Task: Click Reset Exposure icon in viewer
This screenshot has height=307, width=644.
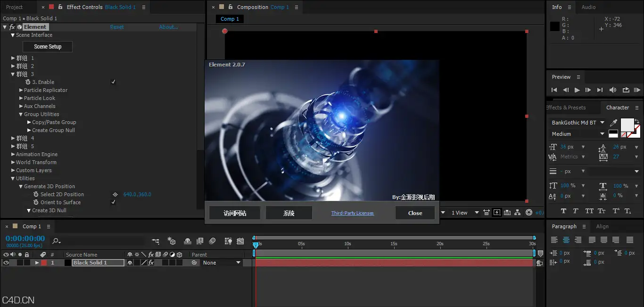Action: point(529,213)
